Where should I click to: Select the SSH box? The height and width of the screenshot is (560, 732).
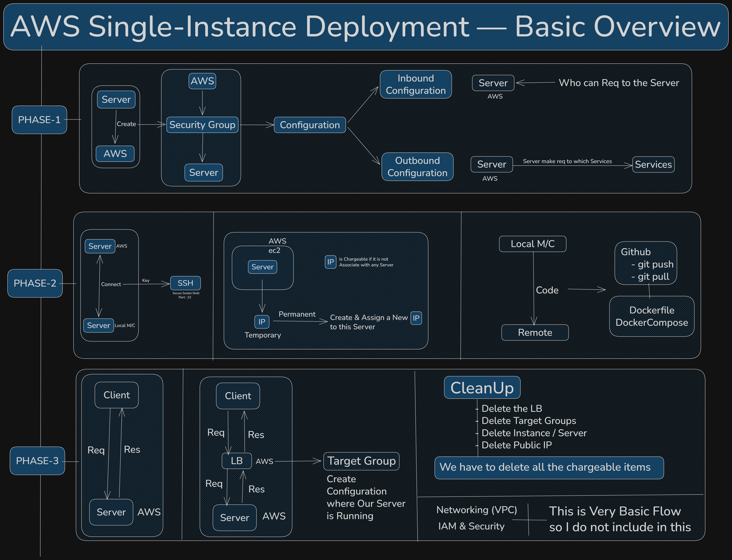coord(186,283)
